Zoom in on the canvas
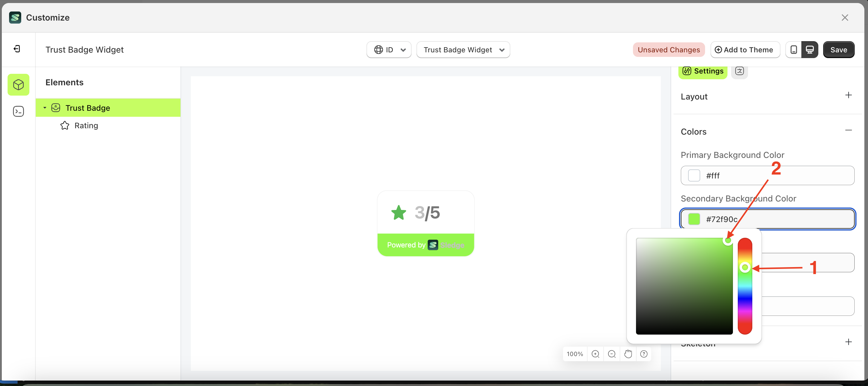Screen dimensions: 868x386 point(596,354)
